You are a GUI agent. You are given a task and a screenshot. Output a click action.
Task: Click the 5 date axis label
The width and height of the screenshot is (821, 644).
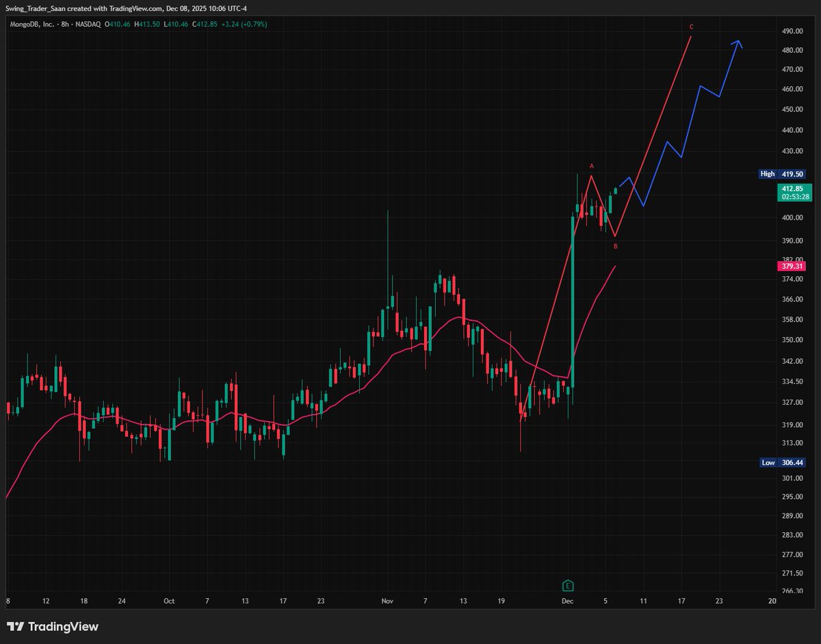605,602
